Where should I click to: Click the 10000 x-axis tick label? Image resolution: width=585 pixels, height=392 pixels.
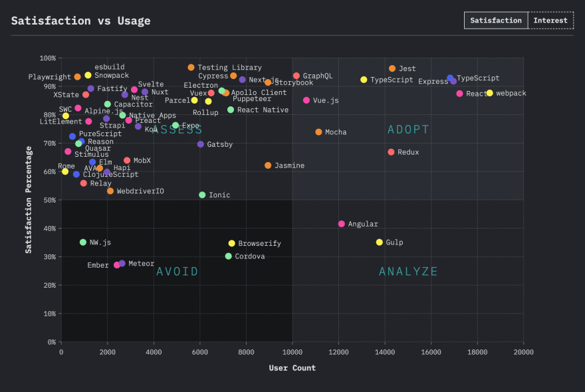tap(292, 352)
